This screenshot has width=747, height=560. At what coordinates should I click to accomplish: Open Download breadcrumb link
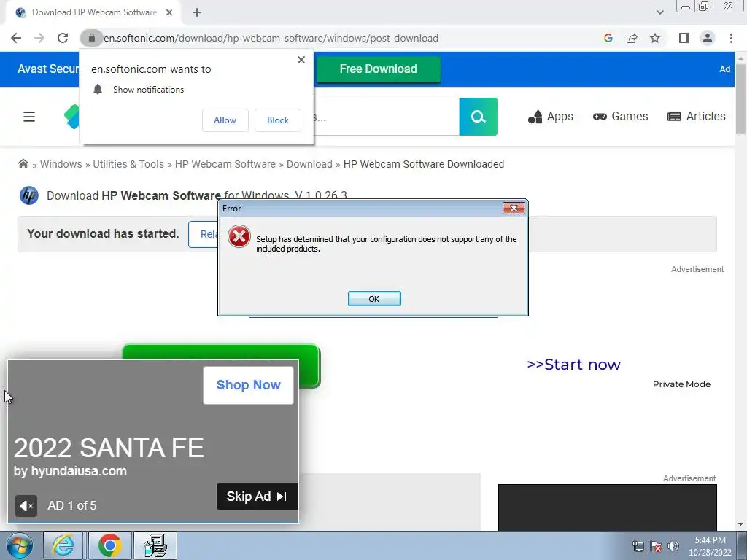tap(309, 164)
